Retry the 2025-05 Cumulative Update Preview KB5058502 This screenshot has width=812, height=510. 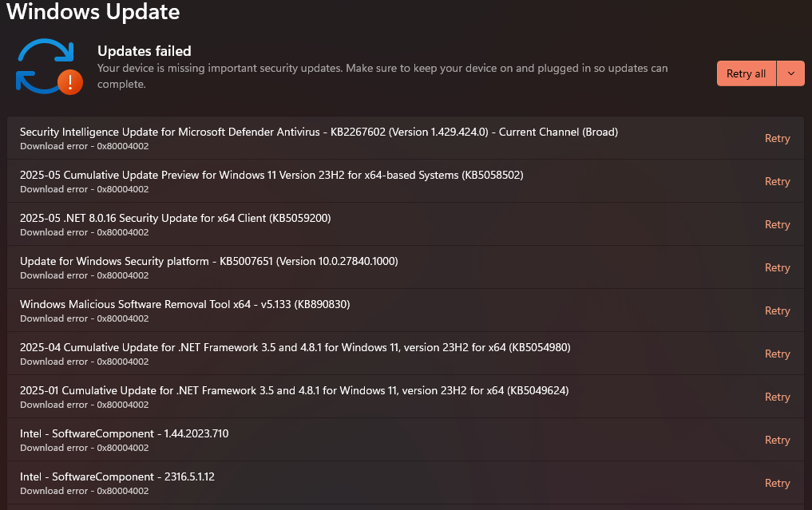coord(777,181)
